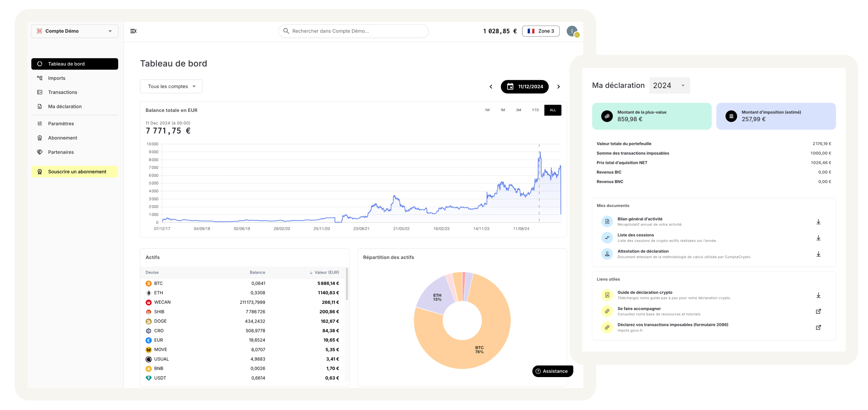868x410 pixels.
Task: Download the Liste des cessions document
Action: (x=818, y=238)
